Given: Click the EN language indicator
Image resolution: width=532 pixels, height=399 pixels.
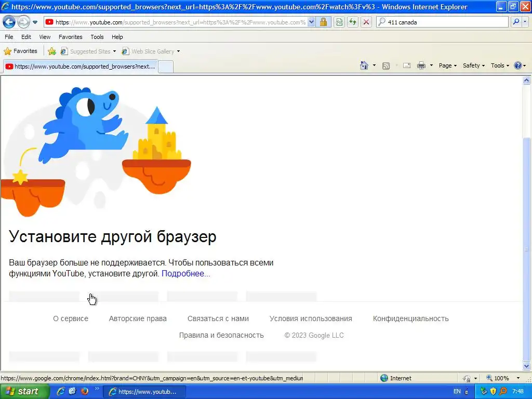Looking at the screenshot, I should click(457, 391).
